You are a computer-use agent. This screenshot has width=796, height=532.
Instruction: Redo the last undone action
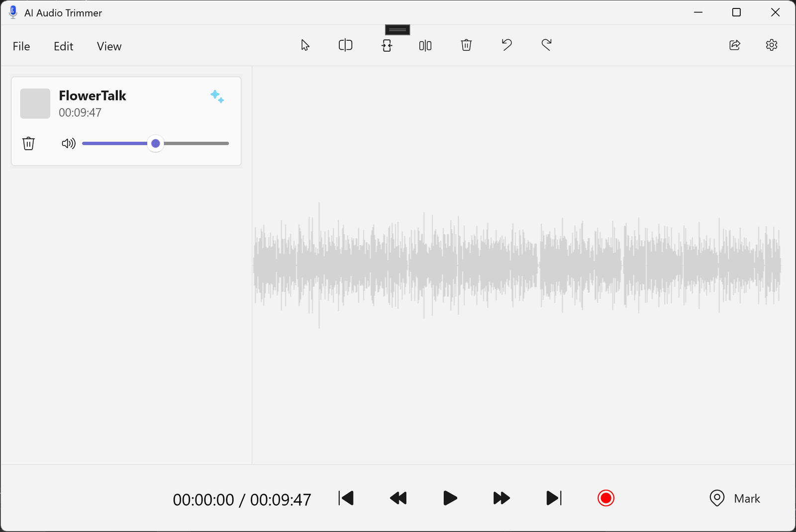click(546, 45)
